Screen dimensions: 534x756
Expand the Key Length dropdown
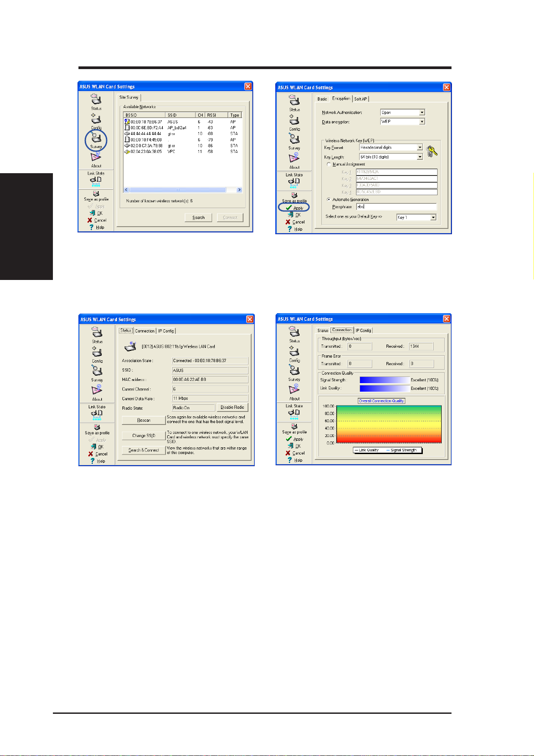420,157
